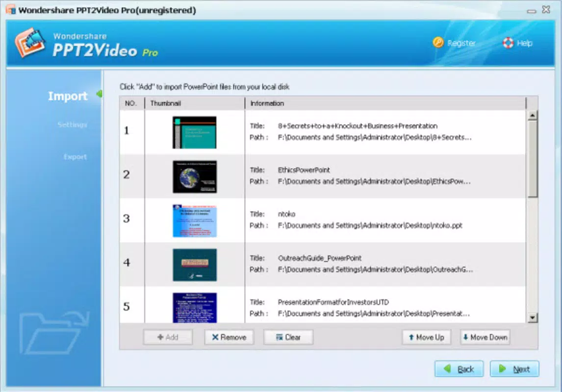Click the plus icon on Add button
Viewport: 562px width, 392px height.
(x=160, y=337)
